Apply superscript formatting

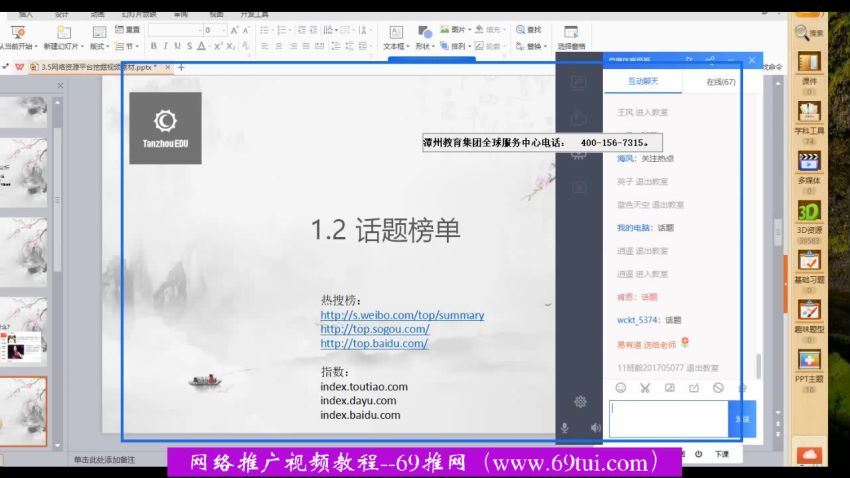[x=217, y=46]
